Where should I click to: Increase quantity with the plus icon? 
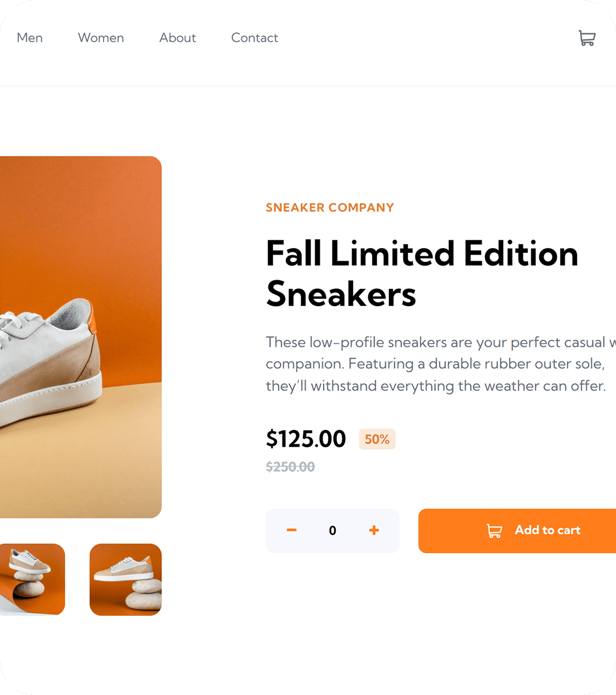pos(374,530)
